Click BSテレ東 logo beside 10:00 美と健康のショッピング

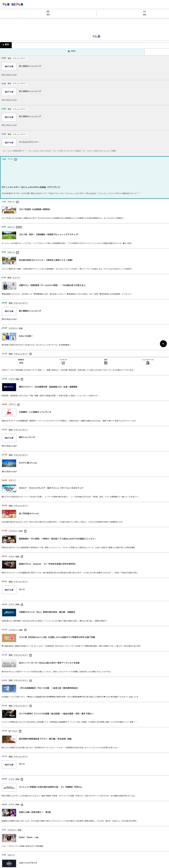[9, 311]
